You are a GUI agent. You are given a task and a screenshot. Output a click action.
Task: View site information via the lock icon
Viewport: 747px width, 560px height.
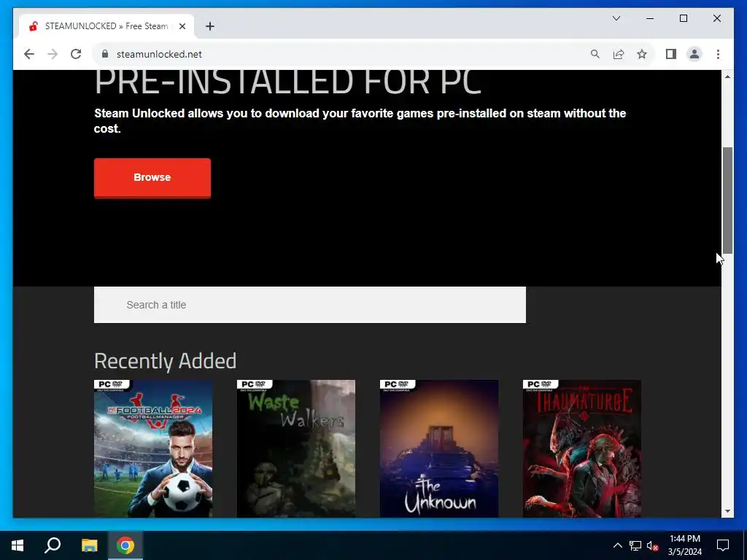coord(105,54)
